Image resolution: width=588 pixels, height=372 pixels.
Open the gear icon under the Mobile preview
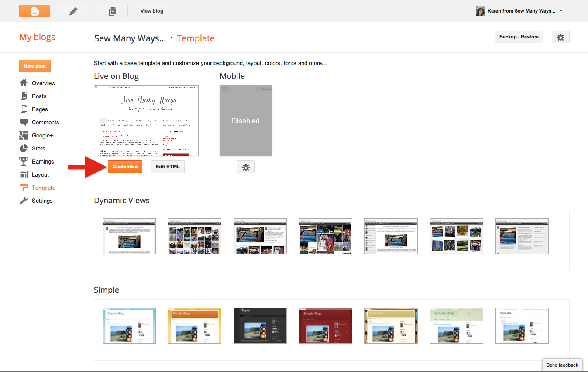(x=246, y=167)
